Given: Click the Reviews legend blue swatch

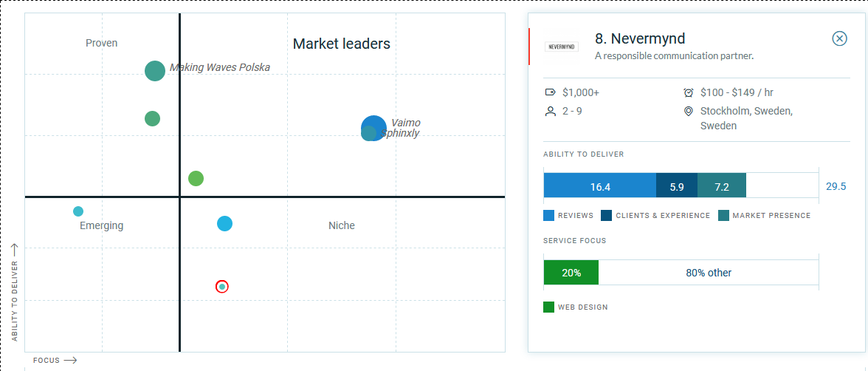Looking at the screenshot, I should (548, 216).
